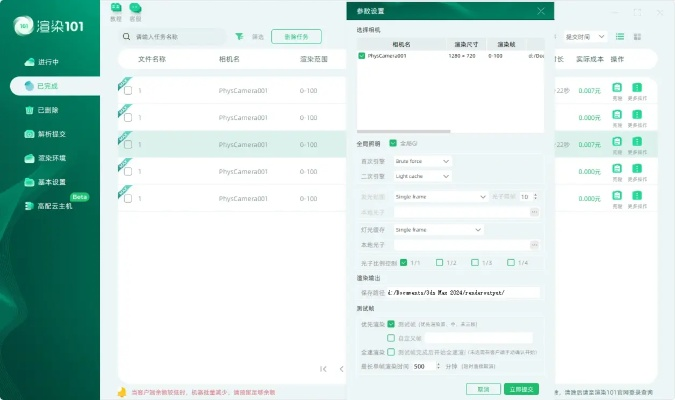
Task: Click browse button beside 本地光子 field
Action: [x=534, y=244]
